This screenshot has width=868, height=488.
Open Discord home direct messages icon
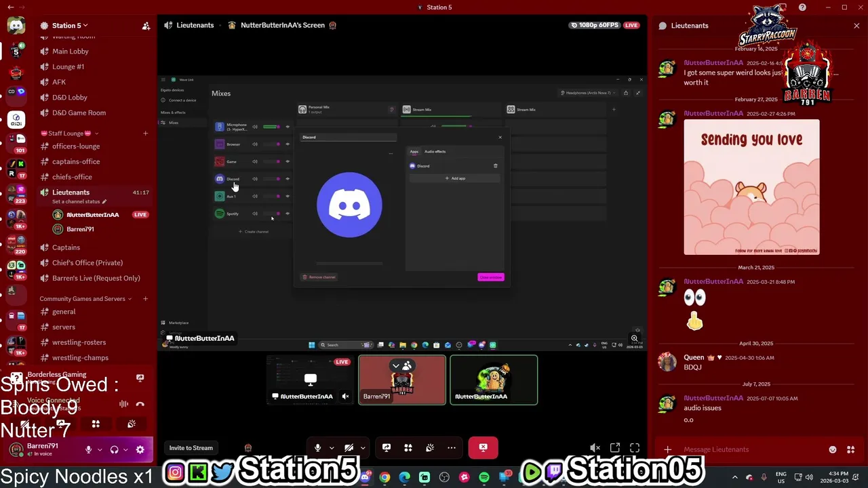(16, 26)
